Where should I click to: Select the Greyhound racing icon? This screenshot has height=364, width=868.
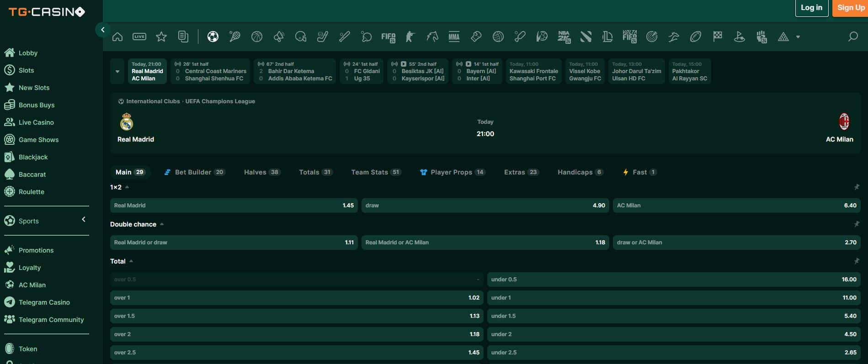674,37
